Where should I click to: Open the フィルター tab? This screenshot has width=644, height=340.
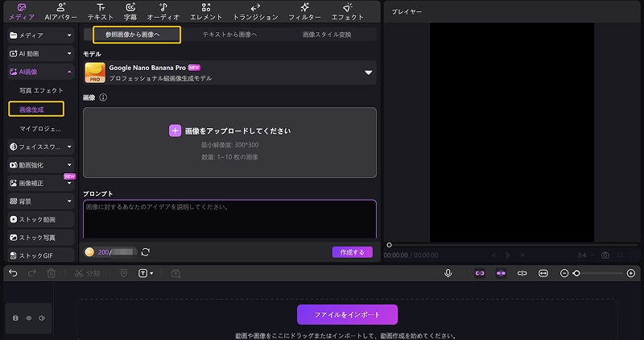point(304,12)
